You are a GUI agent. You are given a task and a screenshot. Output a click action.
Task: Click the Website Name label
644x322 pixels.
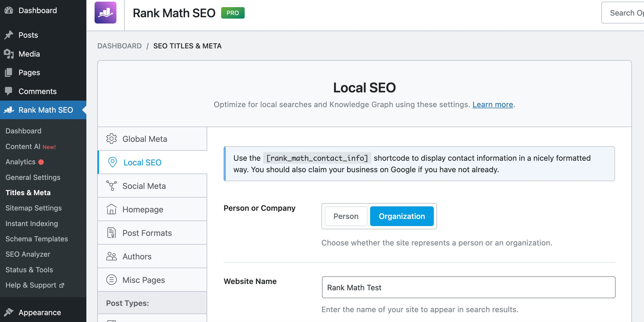(x=250, y=281)
